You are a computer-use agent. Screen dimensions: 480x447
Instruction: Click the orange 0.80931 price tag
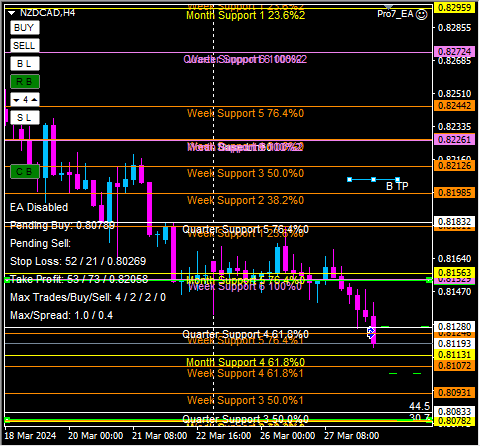[x=455, y=393]
